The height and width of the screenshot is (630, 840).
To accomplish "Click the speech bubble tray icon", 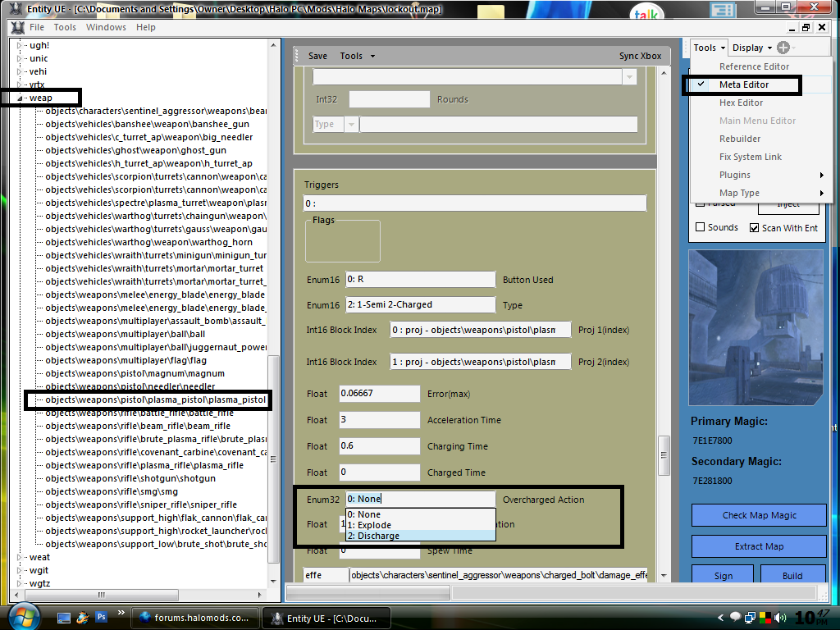I will pos(736,617).
